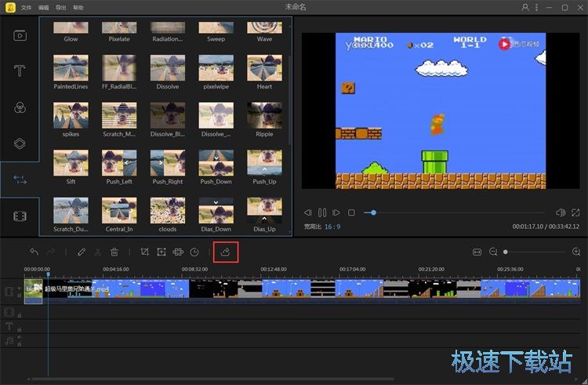Screen dimensions: 588x385
Task: Enter fullscreen preview mode
Action: point(575,212)
